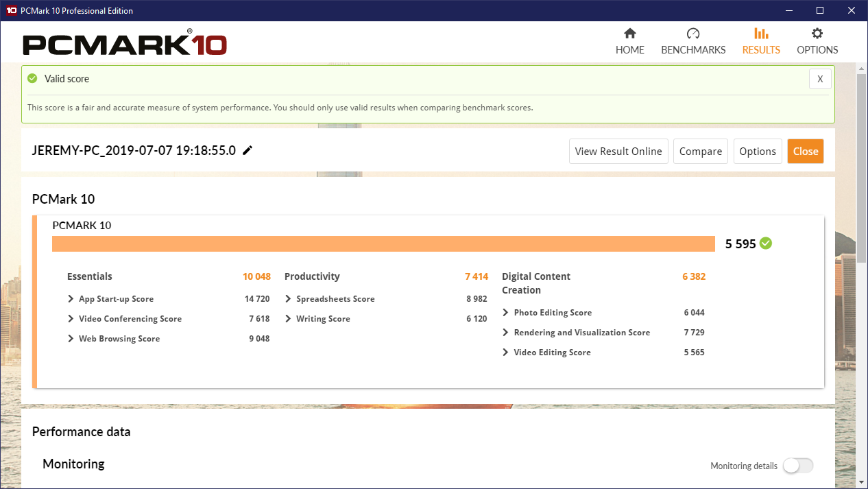Toggle the Monitoring details switch
This screenshot has width=868, height=489.
pos(798,466)
